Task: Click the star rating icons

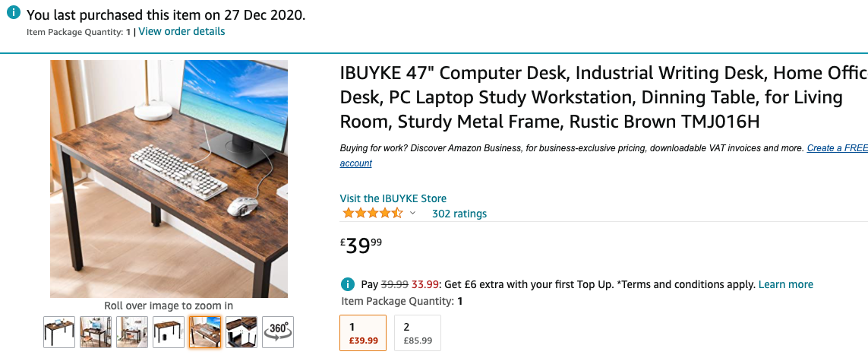Action: (372, 214)
